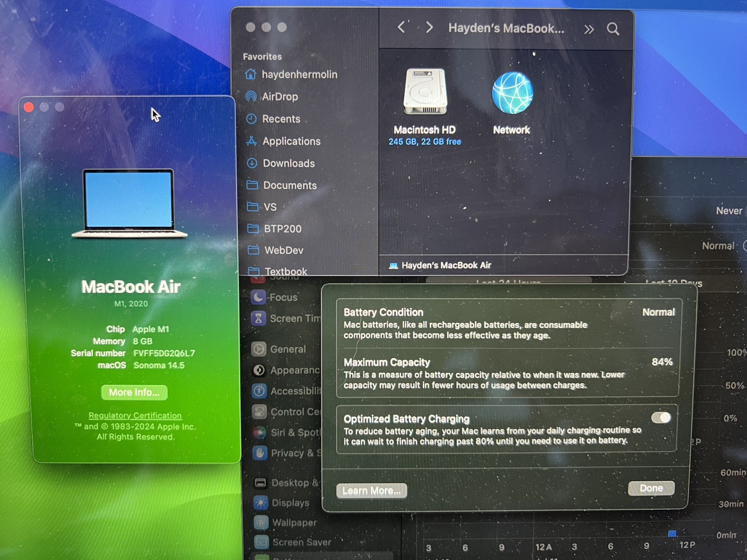Select the Macintosh HD drive icon
Screen dimensions: 747x560
coord(425,92)
